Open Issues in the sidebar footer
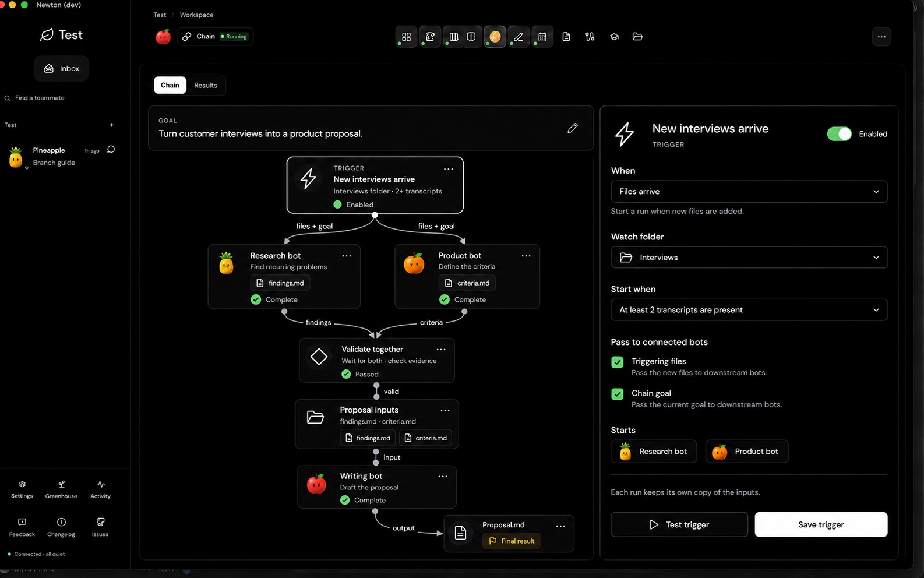Screen dimensions: 924x578 (100, 527)
